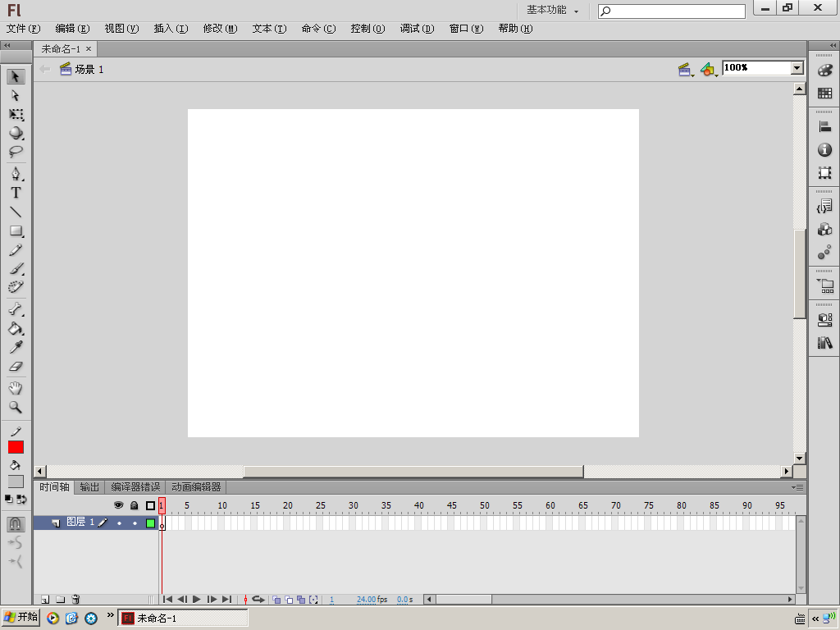Open the 100% zoom dropdown

(x=797, y=67)
